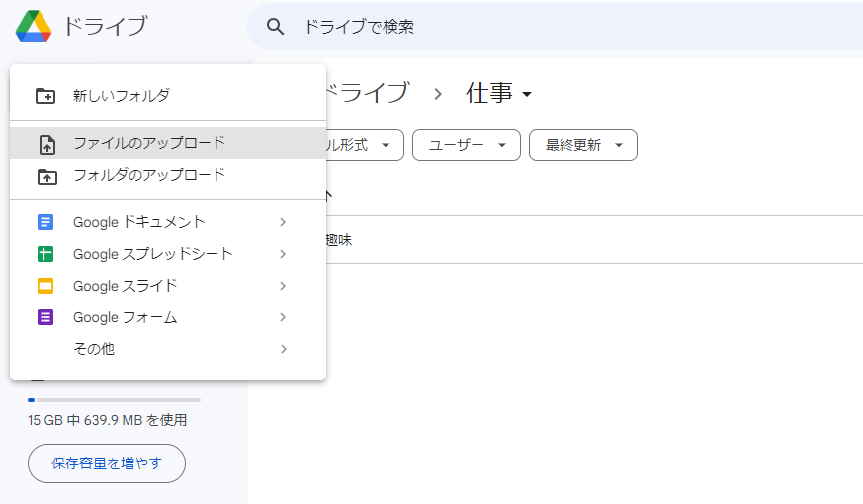The height and width of the screenshot is (504, 863).
Task: Click the new folder plus icon
Action: [x=45, y=96]
